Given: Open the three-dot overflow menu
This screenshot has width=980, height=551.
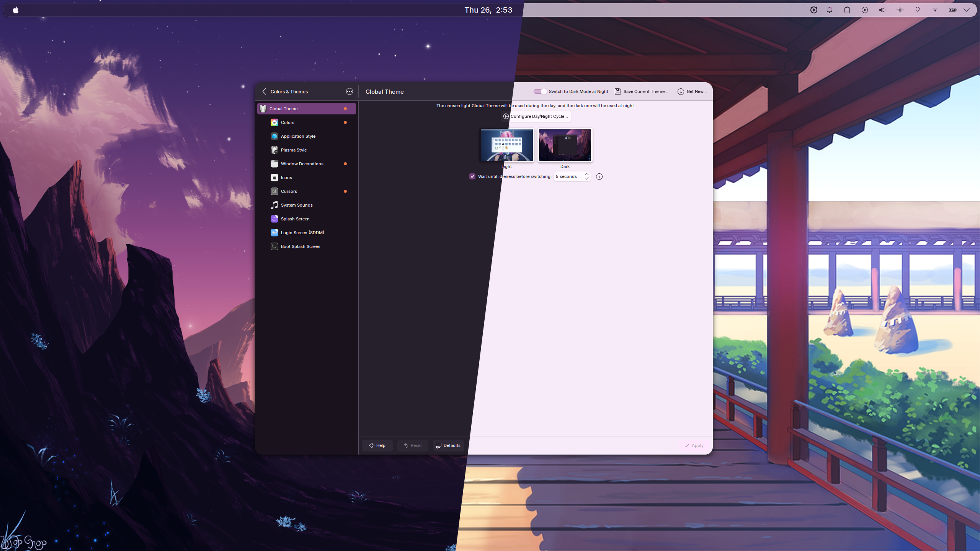Looking at the screenshot, I should coord(349,91).
